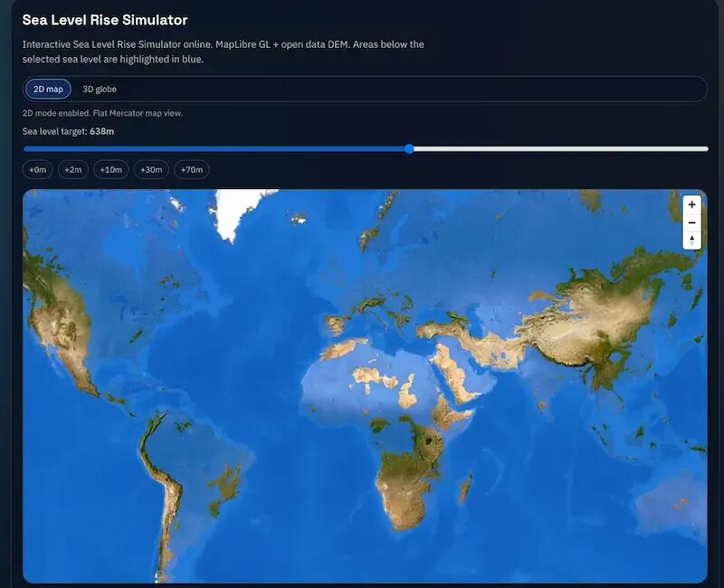Screen dimensions: 724x588
Task: Pick the +70m sea level preset
Action: 191,169
